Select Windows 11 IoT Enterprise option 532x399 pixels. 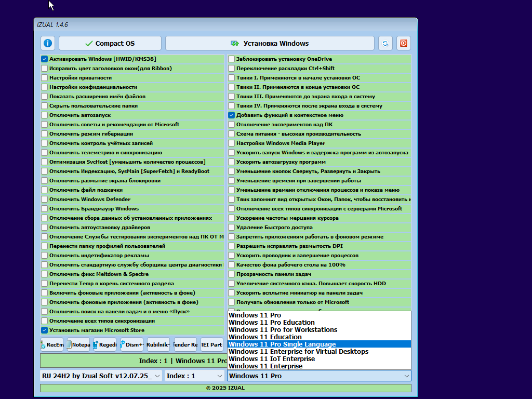[x=319, y=359]
